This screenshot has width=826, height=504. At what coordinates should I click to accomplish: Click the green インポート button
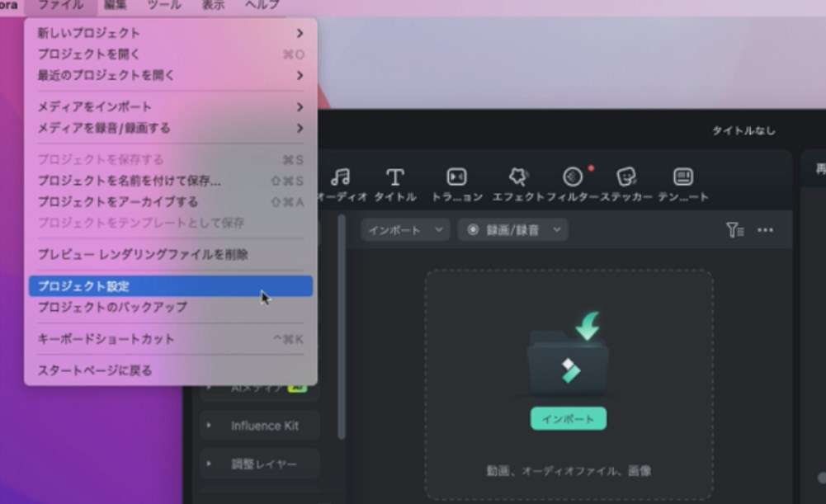point(568,419)
